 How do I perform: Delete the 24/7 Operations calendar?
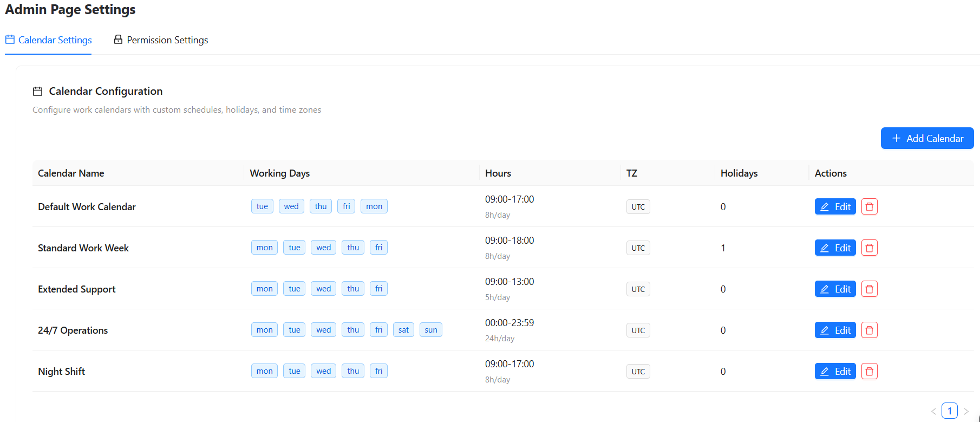[x=869, y=330]
